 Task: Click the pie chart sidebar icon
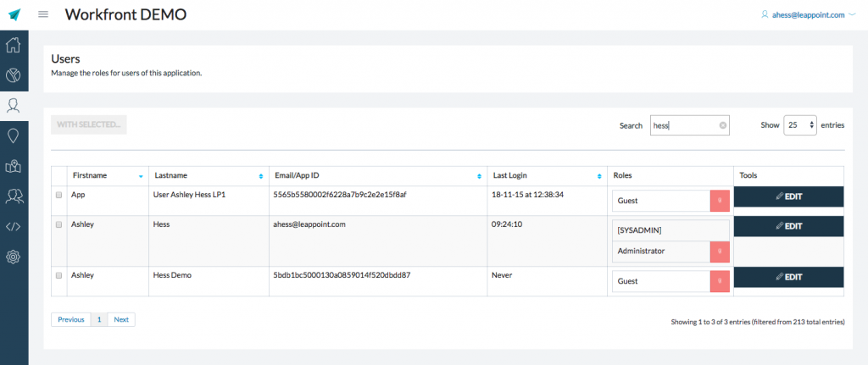click(14, 75)
